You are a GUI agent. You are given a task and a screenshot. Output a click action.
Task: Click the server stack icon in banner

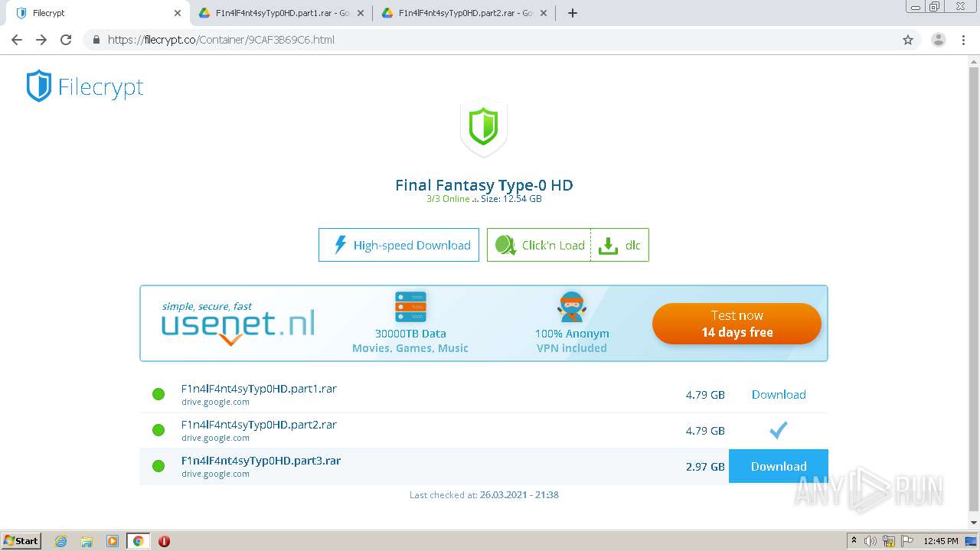click(410, 307)
